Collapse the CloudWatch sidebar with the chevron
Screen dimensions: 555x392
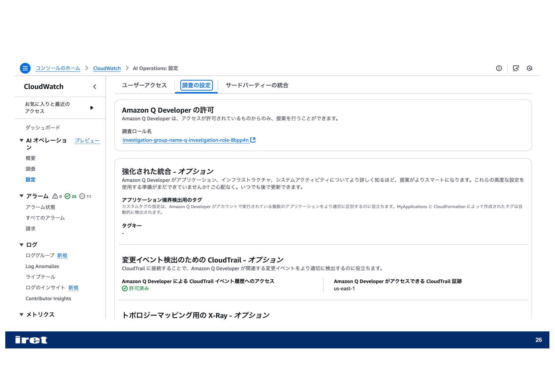click(95, 87)
